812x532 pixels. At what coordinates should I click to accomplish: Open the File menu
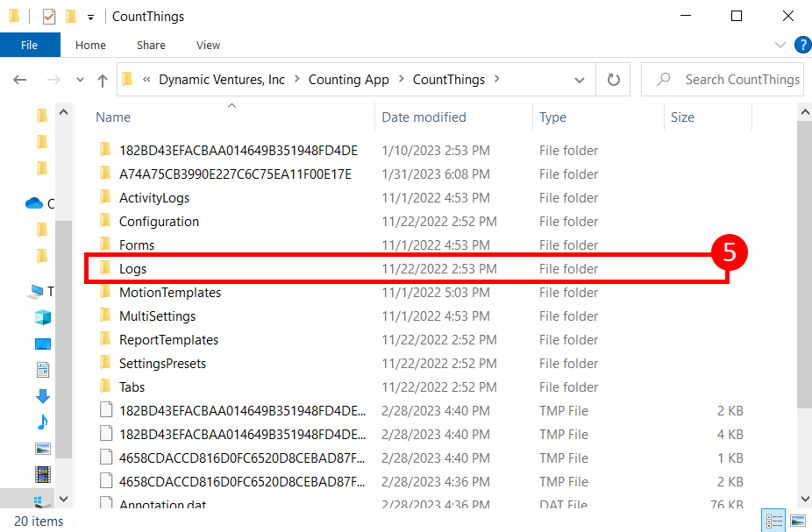29,45
